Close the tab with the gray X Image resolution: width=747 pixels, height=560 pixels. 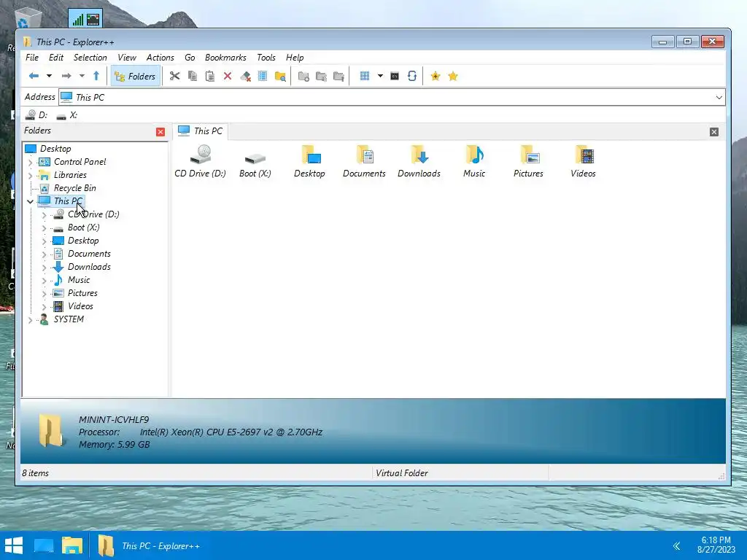click(x=713, y=132)
